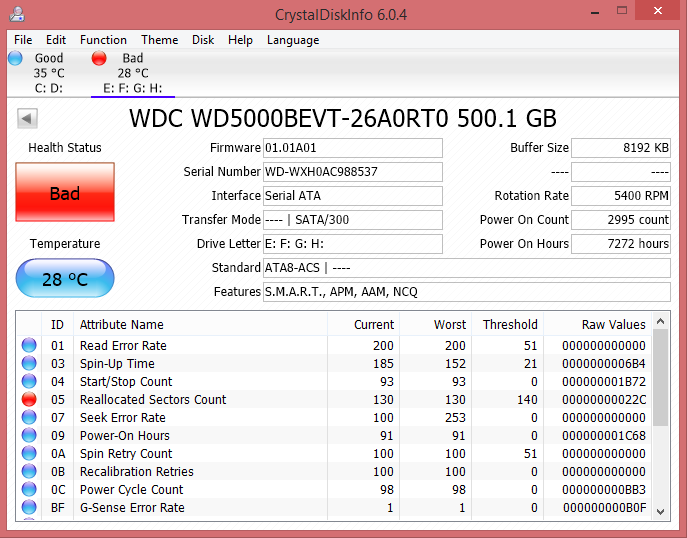Image resolution: width=687 pixels, height=538 pixels.
Task: Click blue status dot for Recalibration Retries
Action: (29, 471)
